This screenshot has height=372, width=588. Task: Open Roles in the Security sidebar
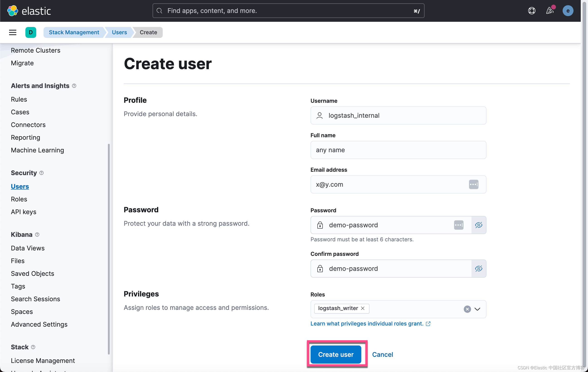pos(19,199)
